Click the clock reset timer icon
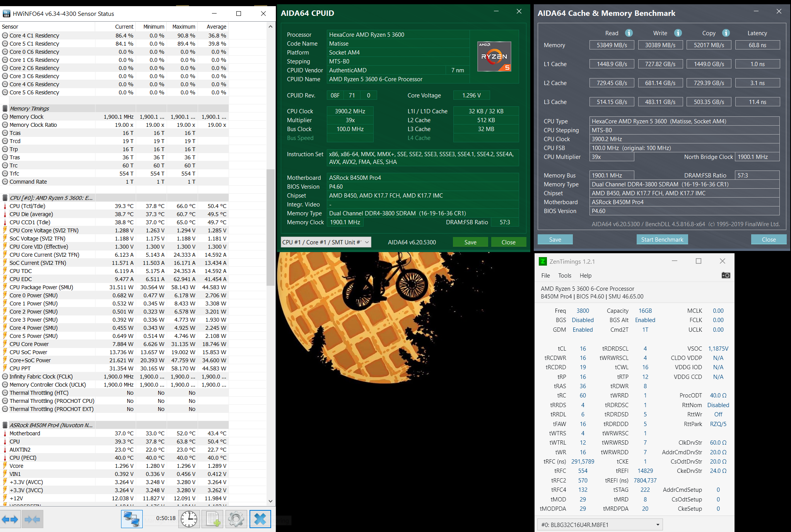The height and width of the screenshot is (532, 791). (189, 519)
